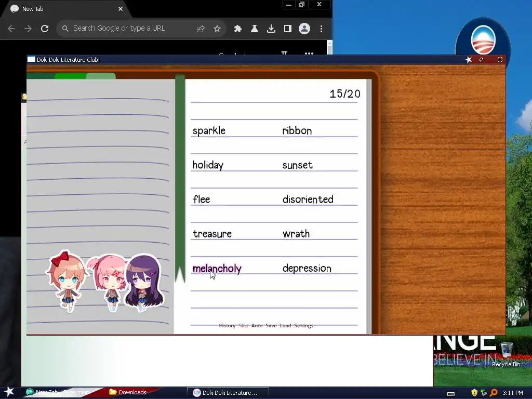Enable Auto mode in the quick menu
This screenshot has width=532, height=399.
tap(257, 326)
